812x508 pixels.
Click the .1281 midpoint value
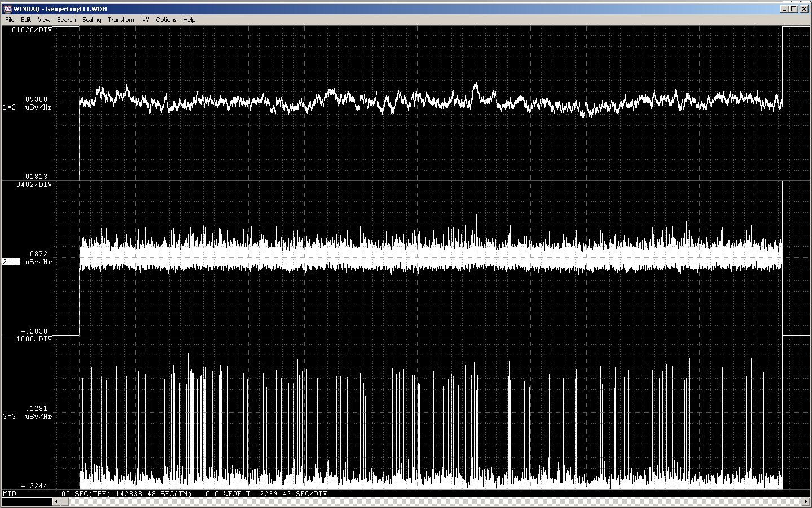pyautogui.click(x=37, y=409)
